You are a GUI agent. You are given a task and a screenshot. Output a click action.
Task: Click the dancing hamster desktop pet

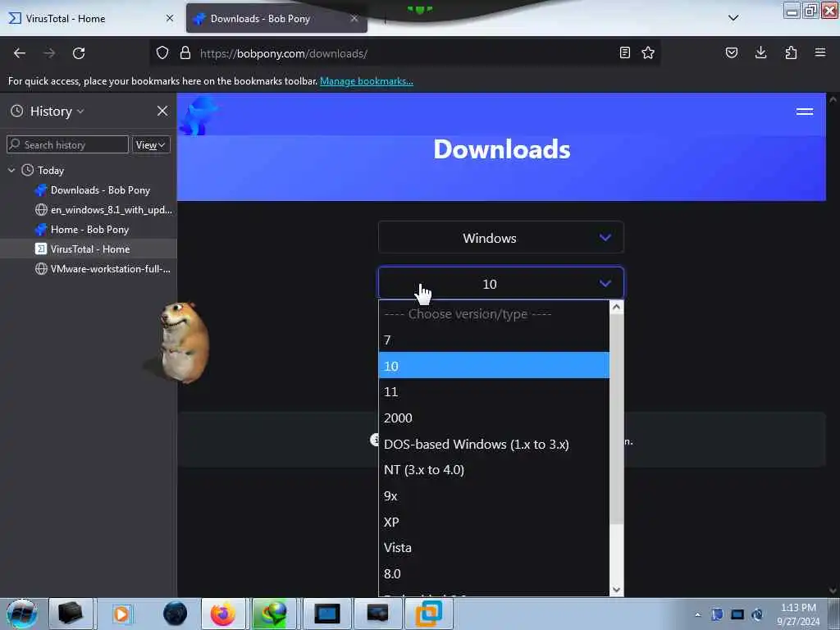point(184,343)
